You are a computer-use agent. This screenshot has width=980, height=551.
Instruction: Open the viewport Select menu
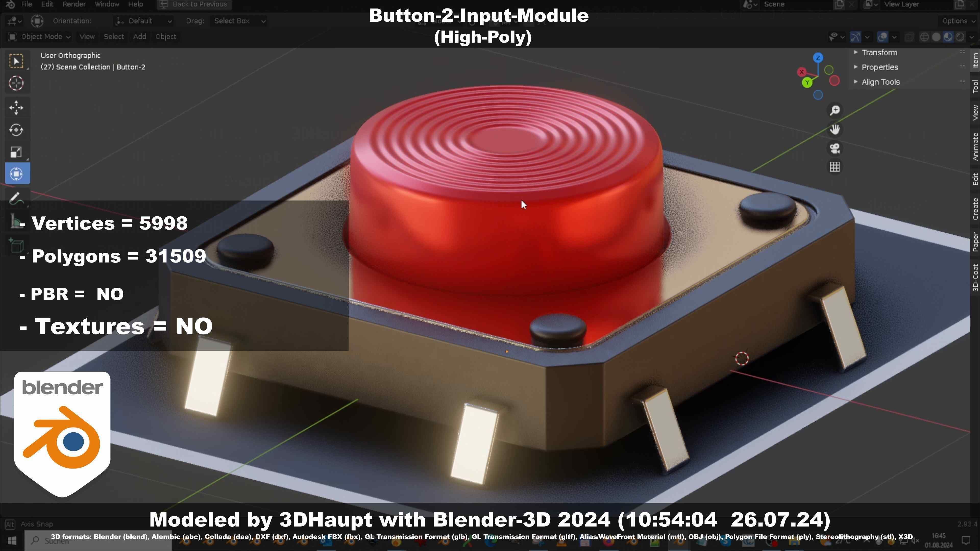tap(114, 37)
